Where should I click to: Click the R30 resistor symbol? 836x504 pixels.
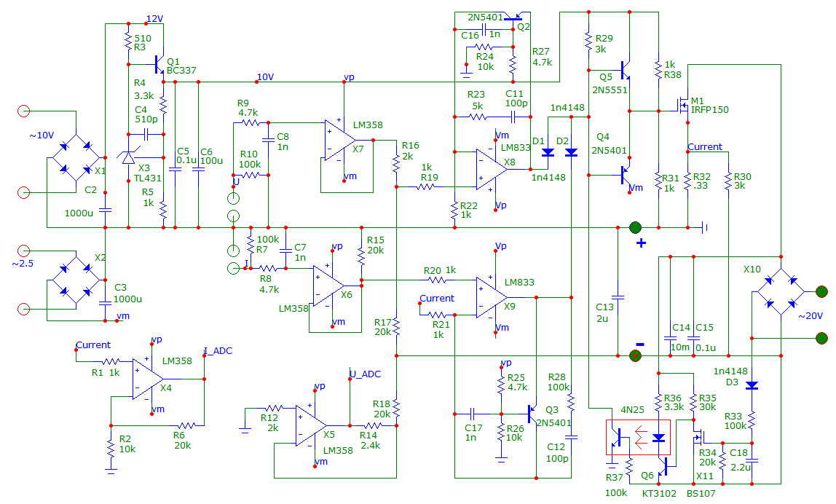tap(728, 181)
